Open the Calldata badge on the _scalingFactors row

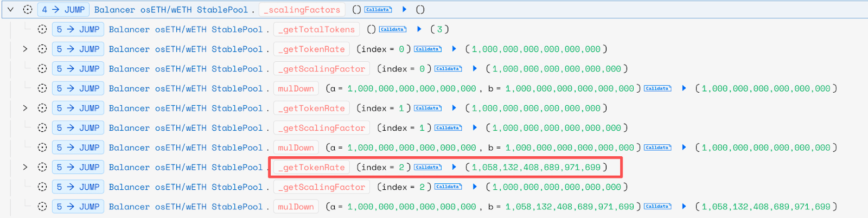(378, 10)
